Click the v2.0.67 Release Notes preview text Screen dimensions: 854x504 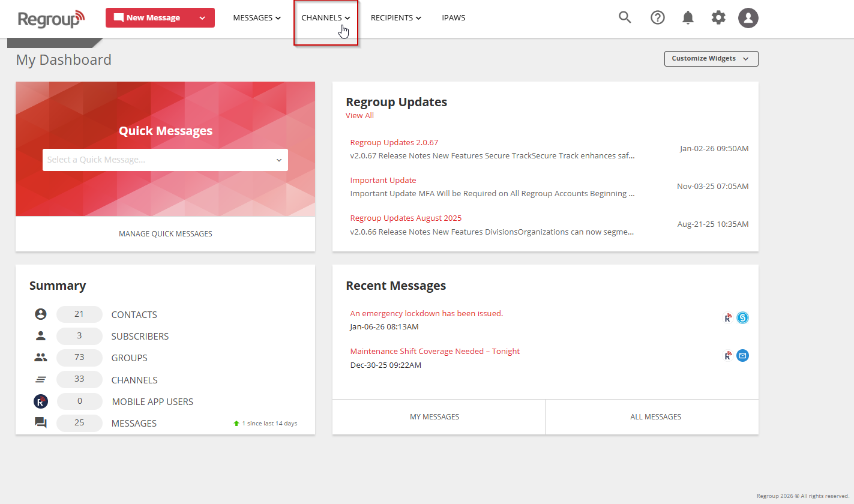coord(492,156)
